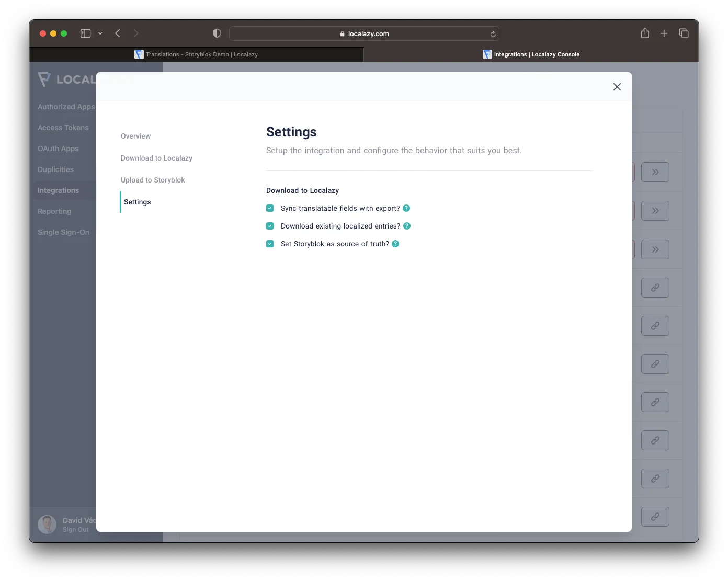
Task: Toggle Set Storyblok as source of truth
Action: tap(270, 244)
